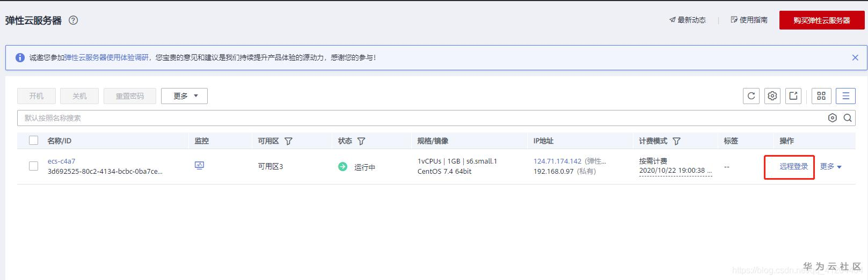Click the 运行中 status text
The width and height of the screenshot is (868, 280).
tap(364, 167)
